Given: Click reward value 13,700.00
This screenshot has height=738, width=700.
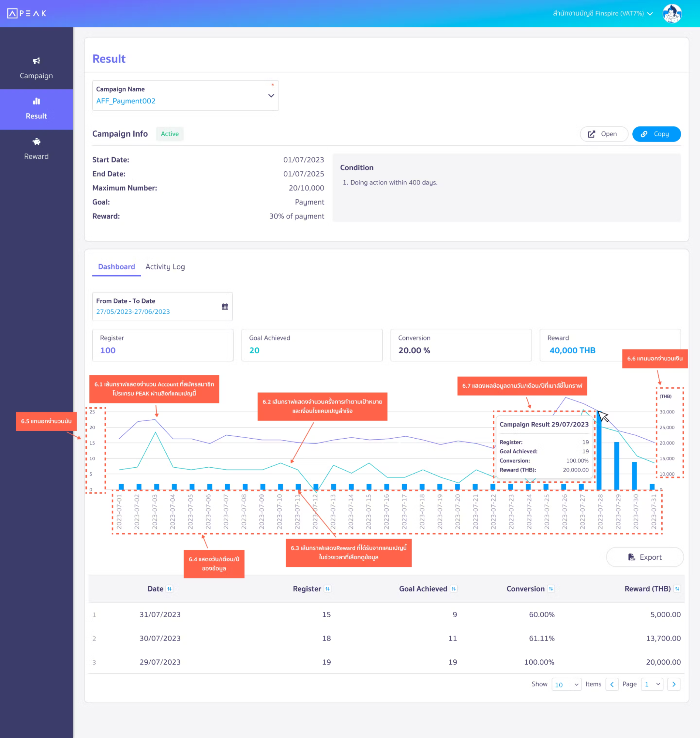Looking at the screenshot, I should click(663, 638).
